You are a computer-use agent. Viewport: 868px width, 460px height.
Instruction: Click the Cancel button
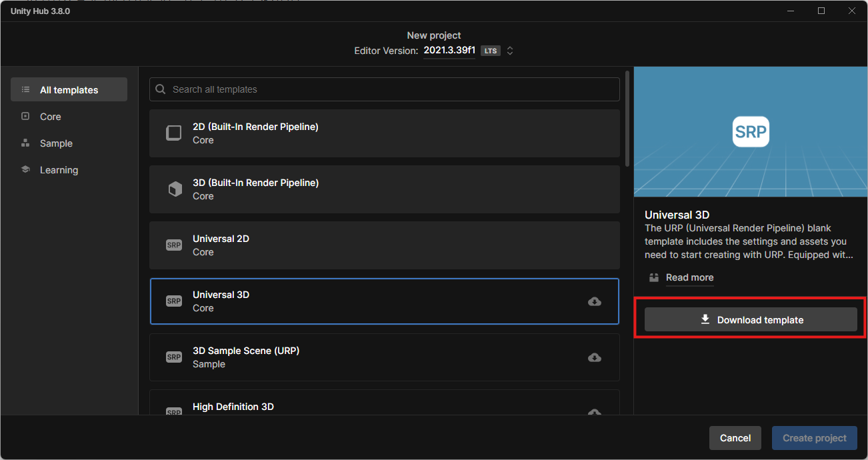click(x=735, y=438)
